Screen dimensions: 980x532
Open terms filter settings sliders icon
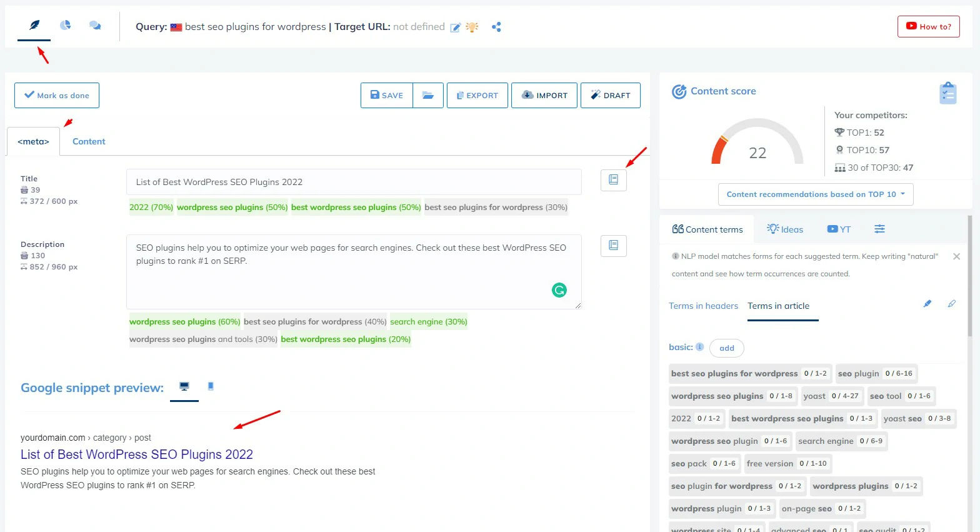pyautogui.click(x=879, y=229)
